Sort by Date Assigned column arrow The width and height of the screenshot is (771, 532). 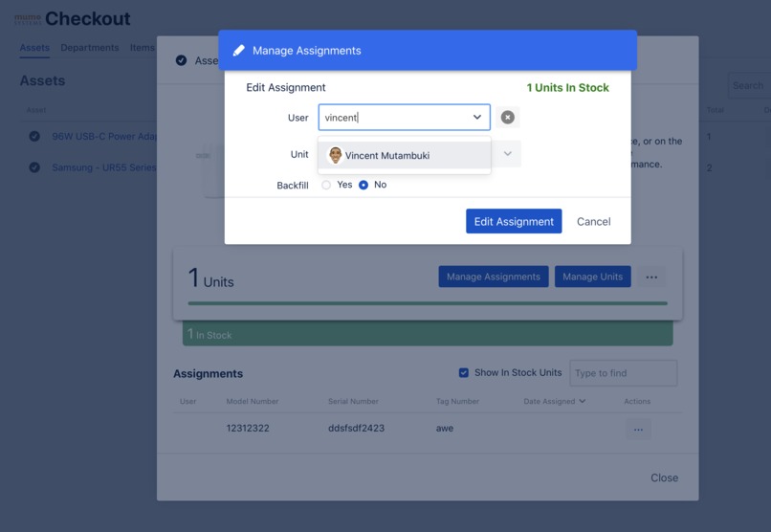583,401
